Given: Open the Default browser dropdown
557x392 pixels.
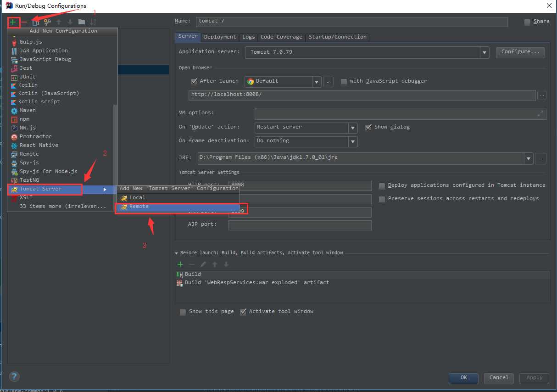Looking at the screenshot, I should [316, 82].
